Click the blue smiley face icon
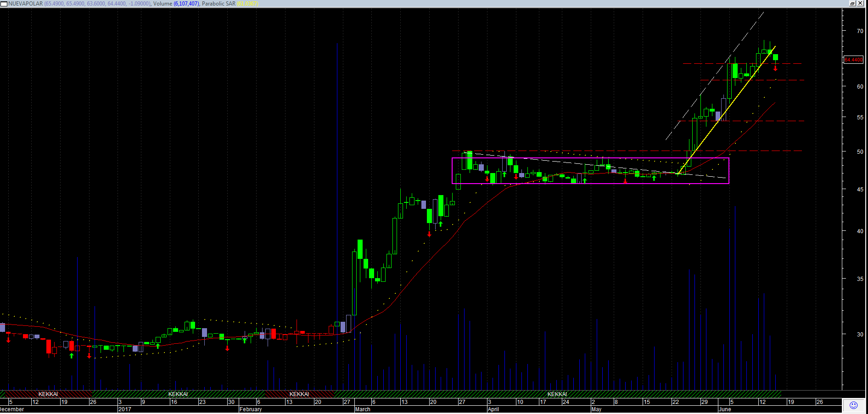 pos(854,405)
